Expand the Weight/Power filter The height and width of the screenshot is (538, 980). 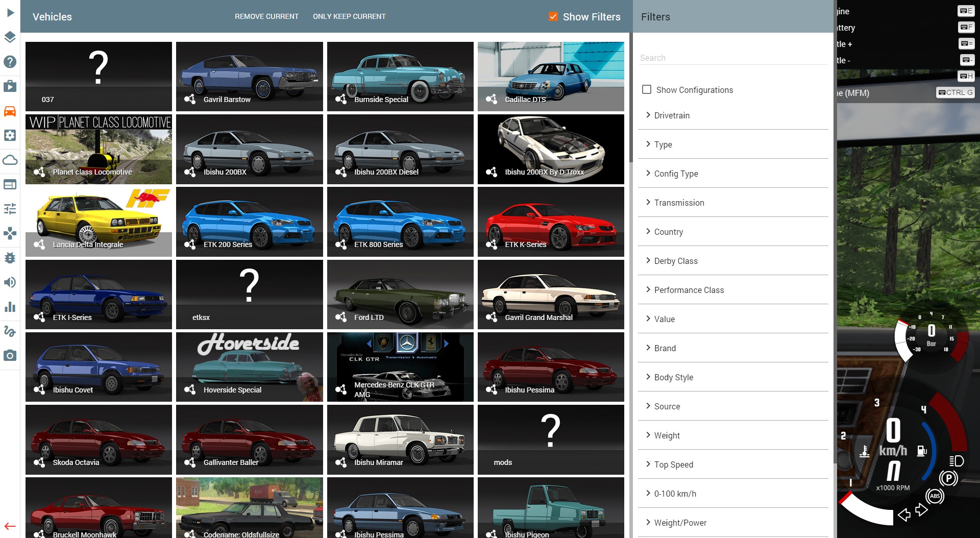(733, 523)
